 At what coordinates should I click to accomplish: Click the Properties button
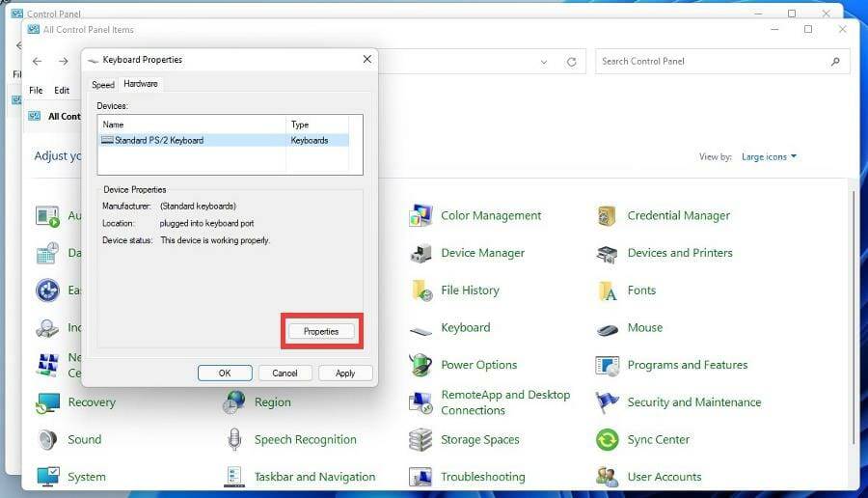pos(321,331)
